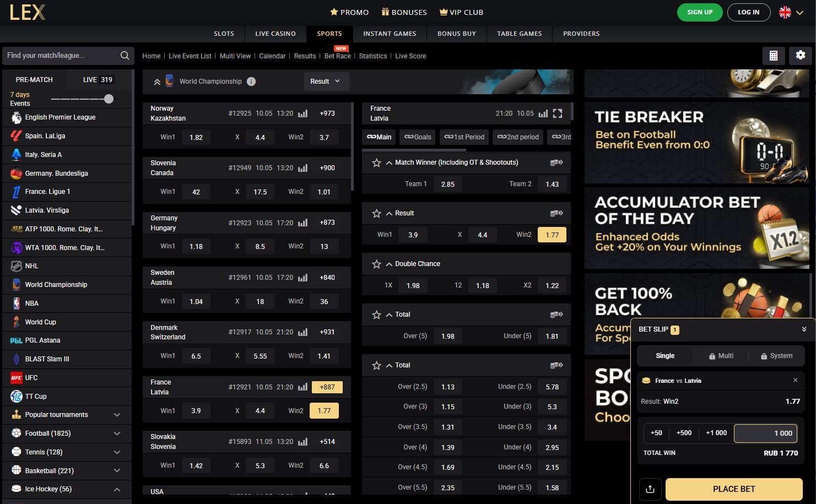Open English Premier League in sidebar

(x=67, y=117)
